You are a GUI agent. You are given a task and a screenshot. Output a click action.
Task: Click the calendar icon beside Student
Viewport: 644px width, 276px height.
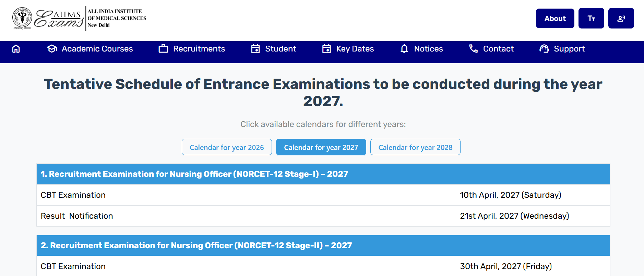(255, 49)
